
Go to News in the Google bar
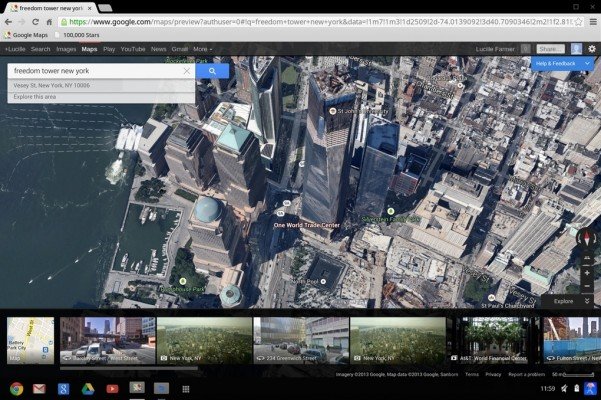158,49
